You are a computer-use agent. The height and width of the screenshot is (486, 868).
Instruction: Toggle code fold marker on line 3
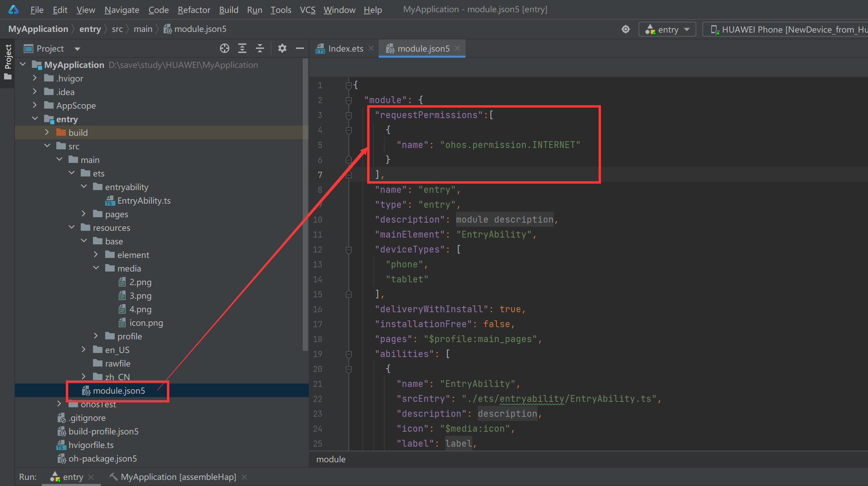(x=348, y=115)
